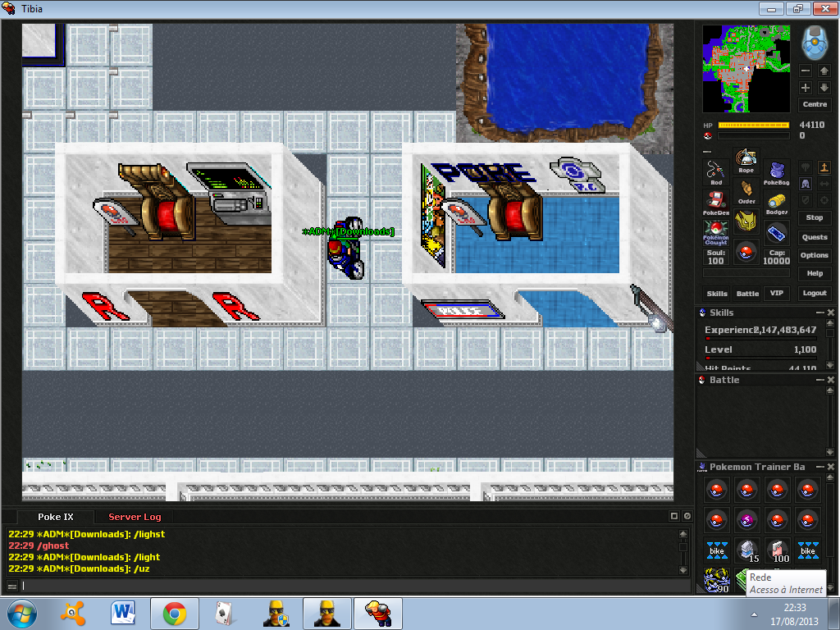Collapse the inventory with the minus button
The height and width of the screenshot is (630, 840).
706,152
